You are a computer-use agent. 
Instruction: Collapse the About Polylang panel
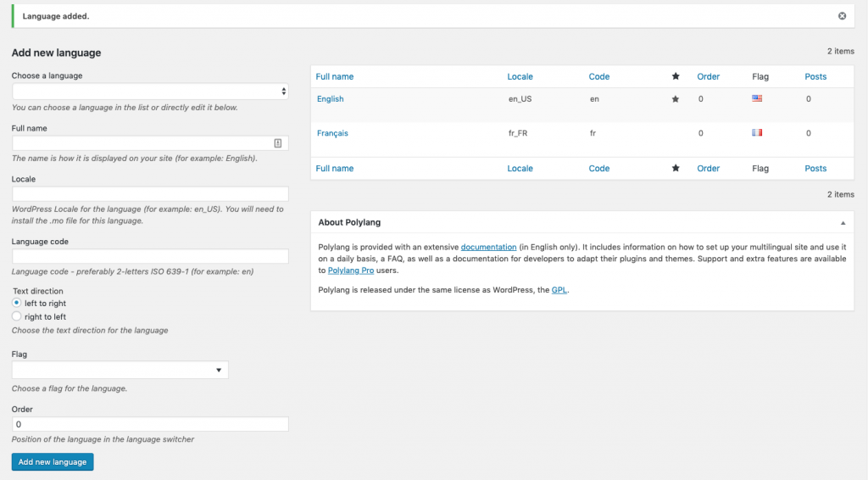tap(843, 223)
